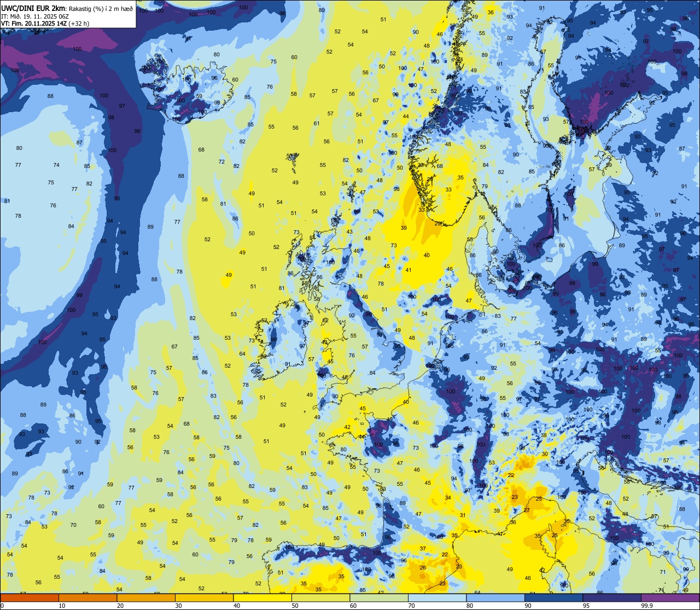Click the "VT: Fim. 20.11.2025 14Z (+32 h)" line

[x=45, y=24]
